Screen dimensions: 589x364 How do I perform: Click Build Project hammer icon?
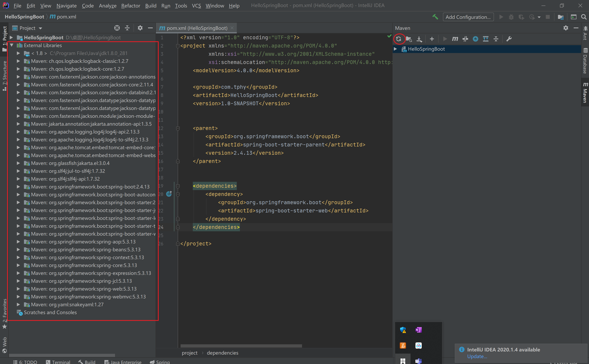[x=435, y=17]
